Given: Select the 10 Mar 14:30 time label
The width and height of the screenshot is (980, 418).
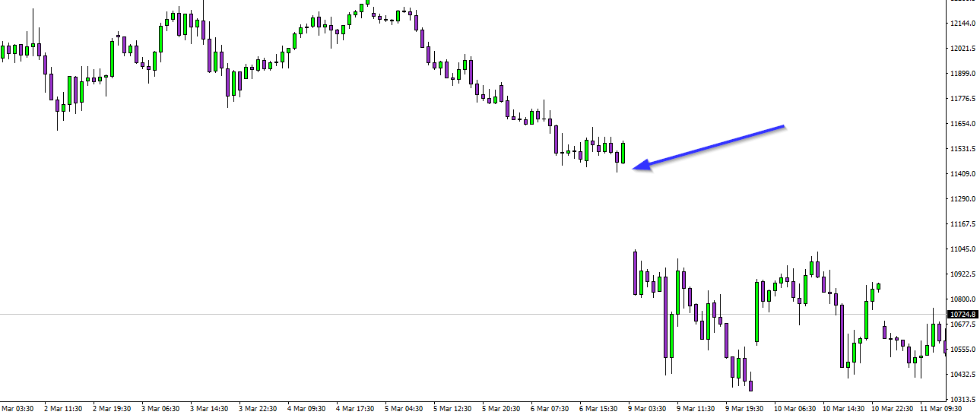Looking at the screenshot, I should pyautogui.click(x=842, y=409).
